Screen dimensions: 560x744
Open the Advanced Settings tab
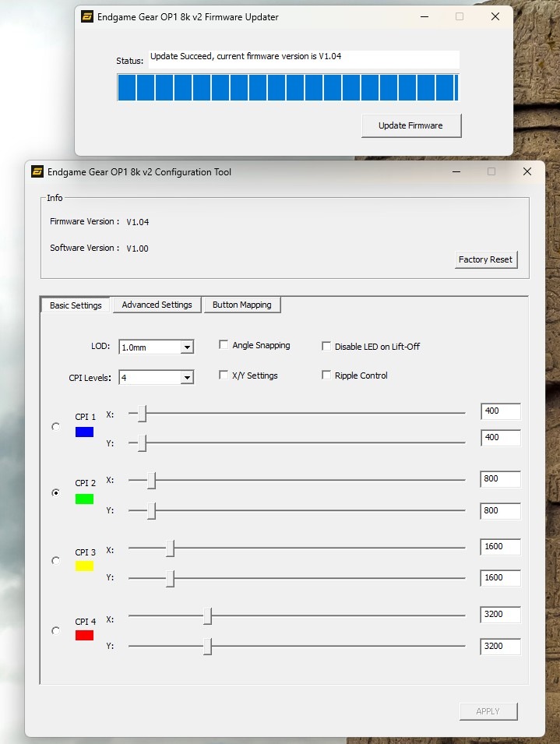157,305
